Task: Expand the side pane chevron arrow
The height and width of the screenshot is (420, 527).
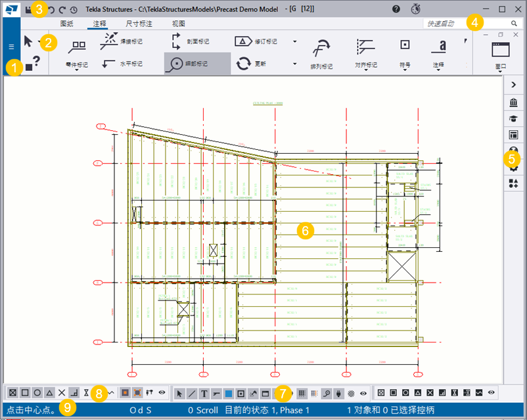Action: pos(514,84)
